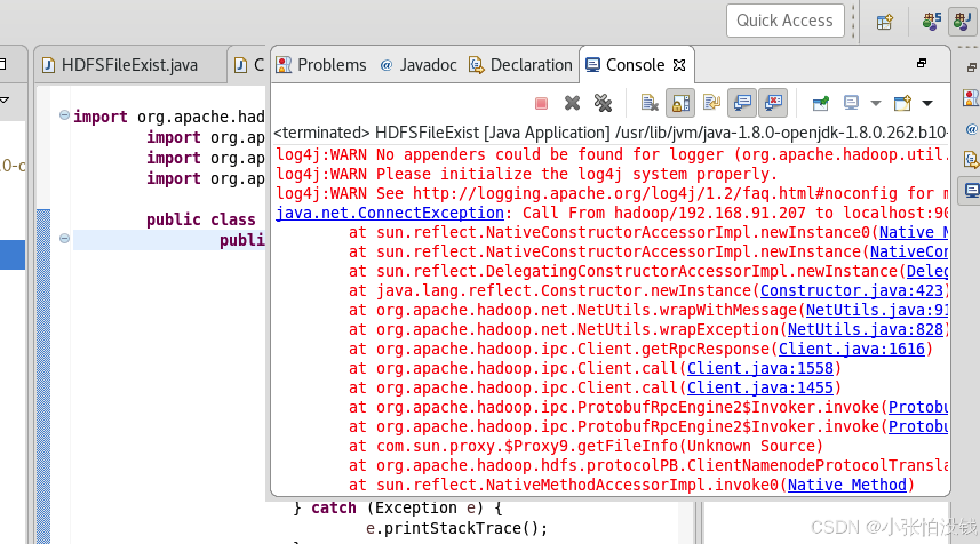Open the Console view toolbar's Display Selected Console icon

851,103
